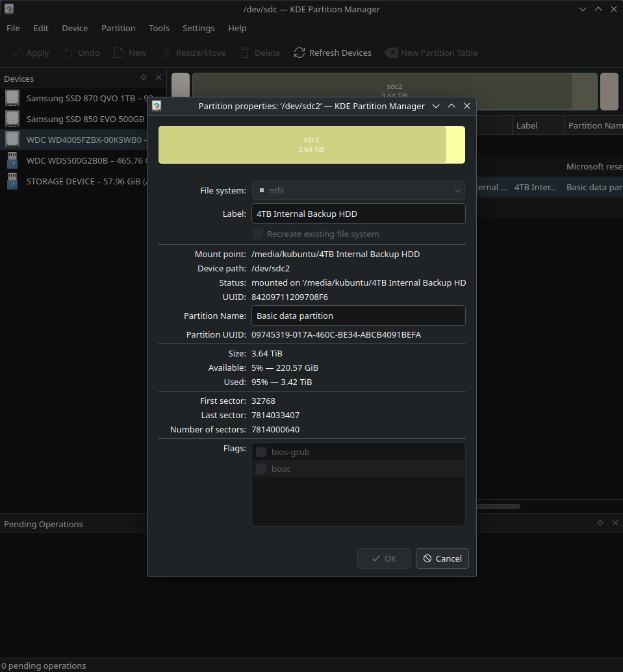Select the STORAGE DEVICE 57.96 GiB icon
623x672 pixels.
point(12,182)
